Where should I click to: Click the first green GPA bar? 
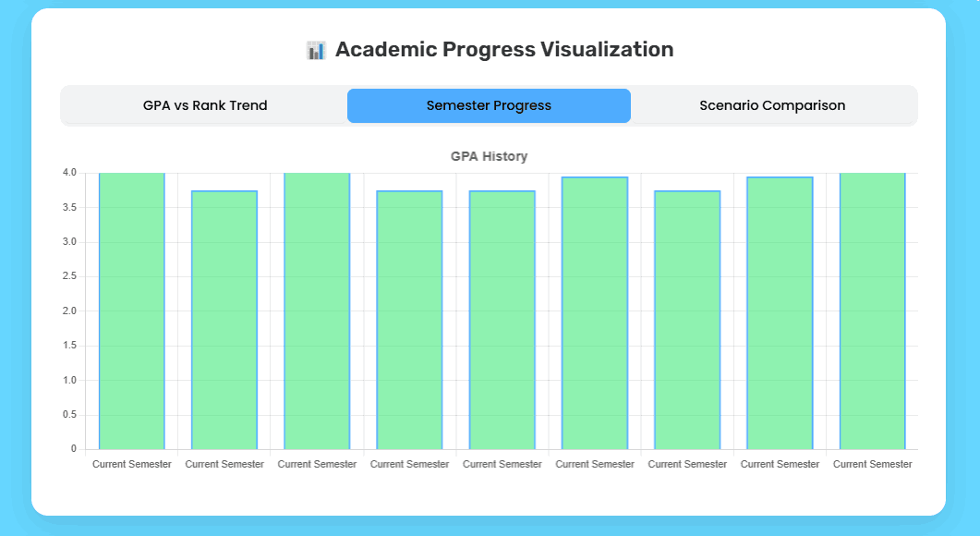point(131,310)
